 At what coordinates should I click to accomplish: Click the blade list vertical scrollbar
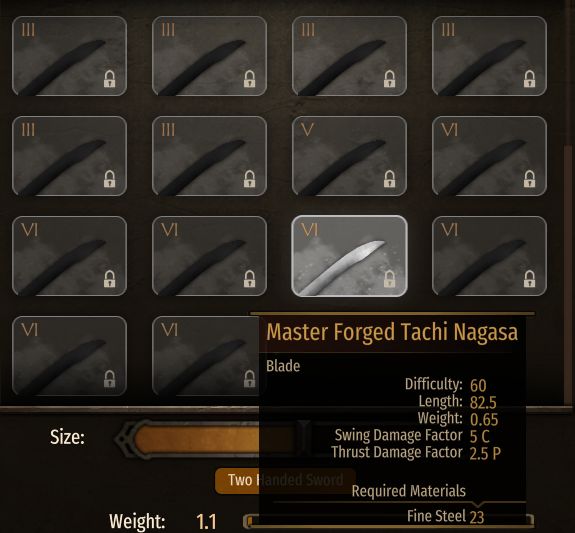point(568,275)
